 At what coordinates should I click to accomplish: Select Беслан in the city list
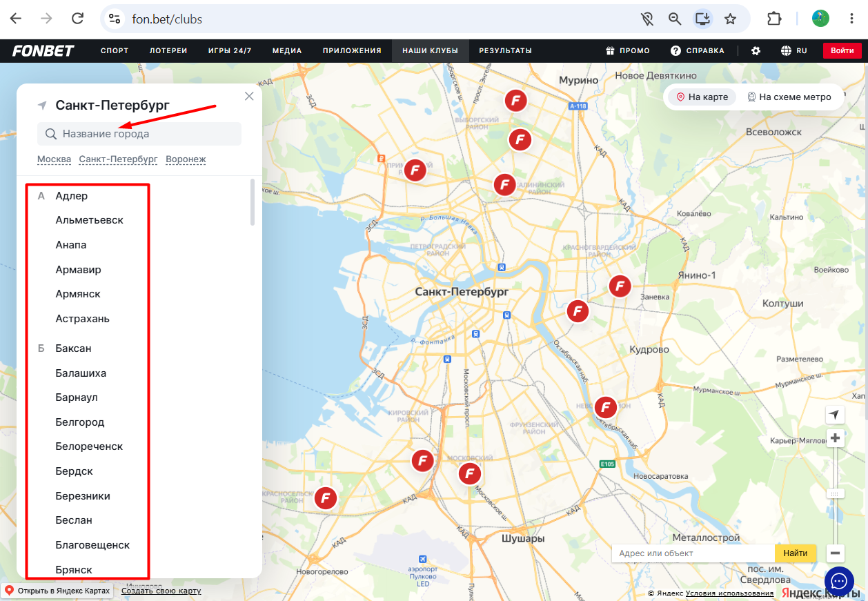(74, 520)
